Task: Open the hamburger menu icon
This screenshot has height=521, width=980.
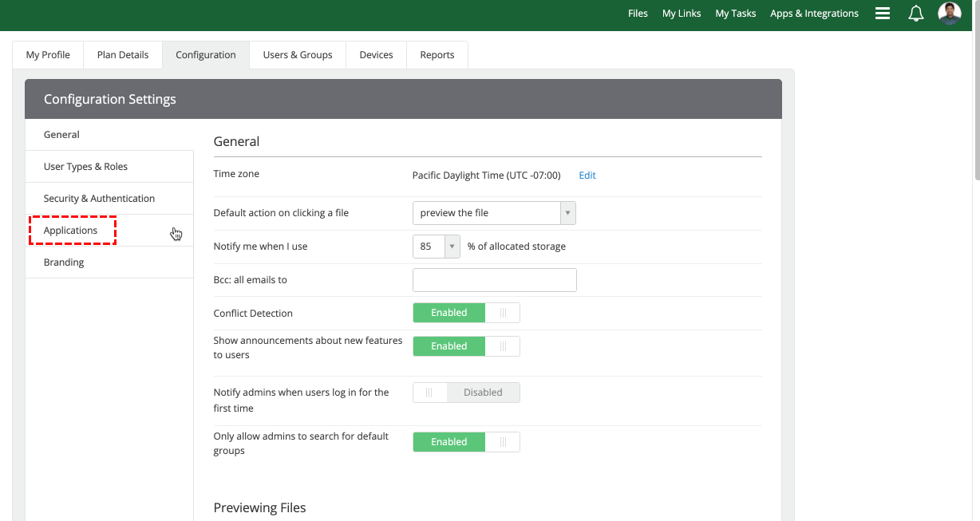Action: click(882, 14)
